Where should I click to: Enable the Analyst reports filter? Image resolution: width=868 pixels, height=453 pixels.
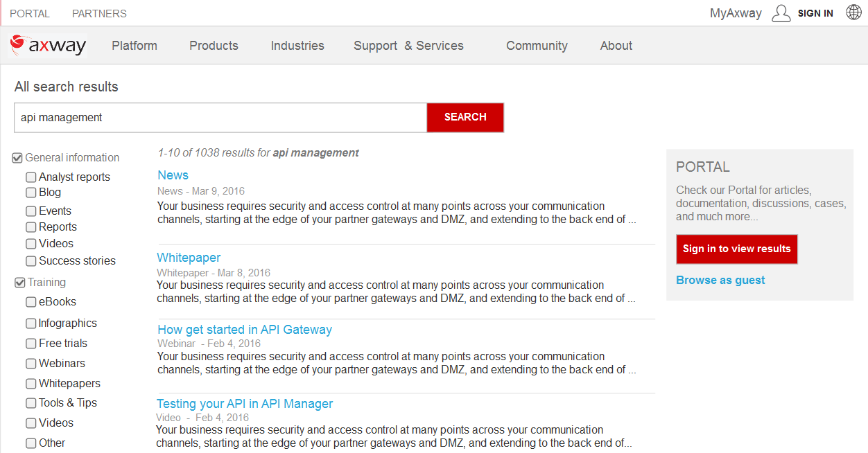tap(31, 177)
